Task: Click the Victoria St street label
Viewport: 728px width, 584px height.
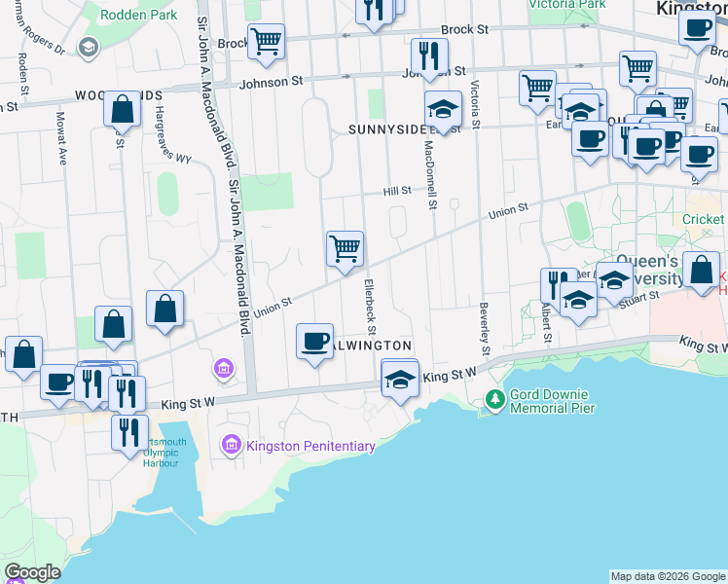Action: coord(475,104)
